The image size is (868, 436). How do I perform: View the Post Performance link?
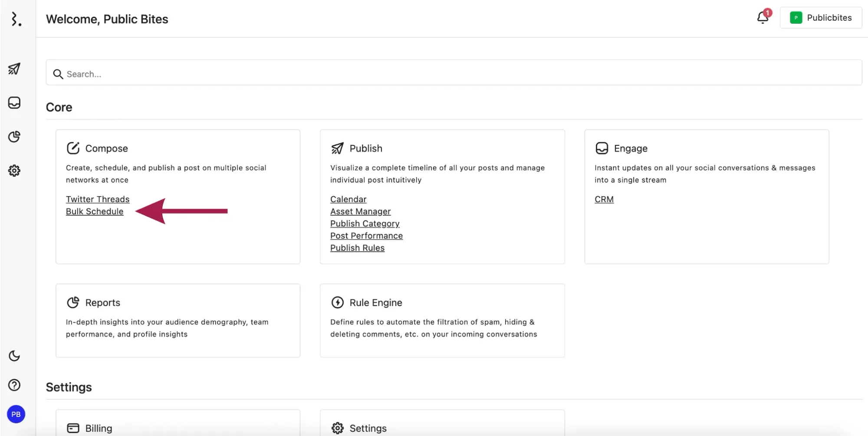(x=366, y=236)
